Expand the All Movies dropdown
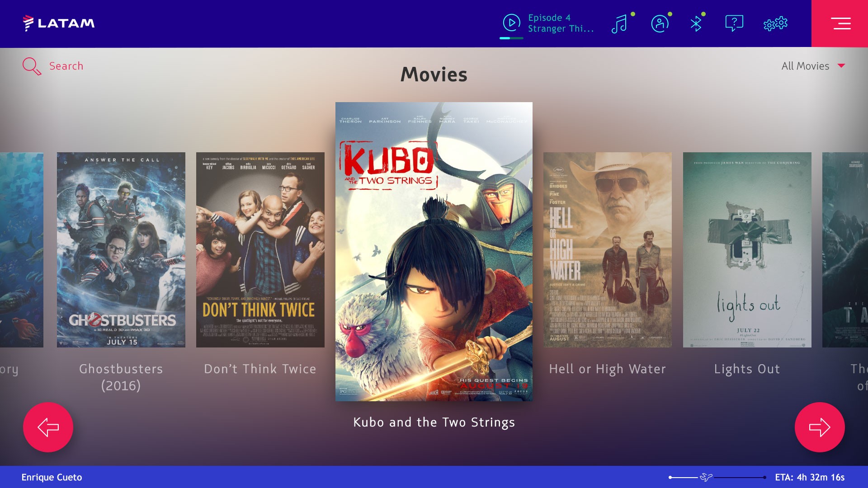 (805, 66)
